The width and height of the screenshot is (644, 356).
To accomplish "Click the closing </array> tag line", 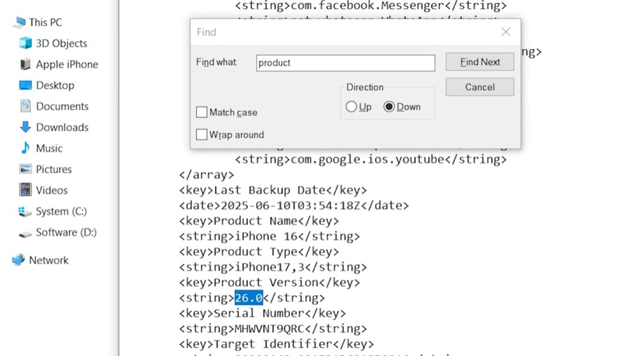I will (207, 175).
